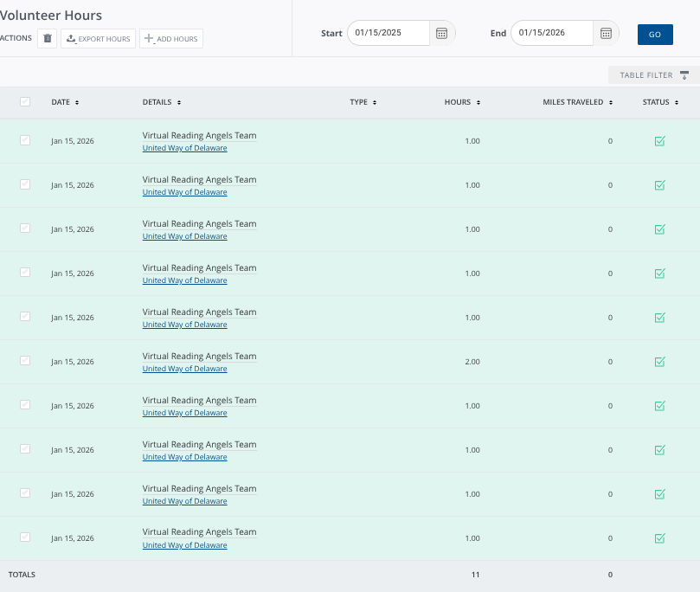Click the first row's approved status icon
700x592 pixels.
coord(660,141)
